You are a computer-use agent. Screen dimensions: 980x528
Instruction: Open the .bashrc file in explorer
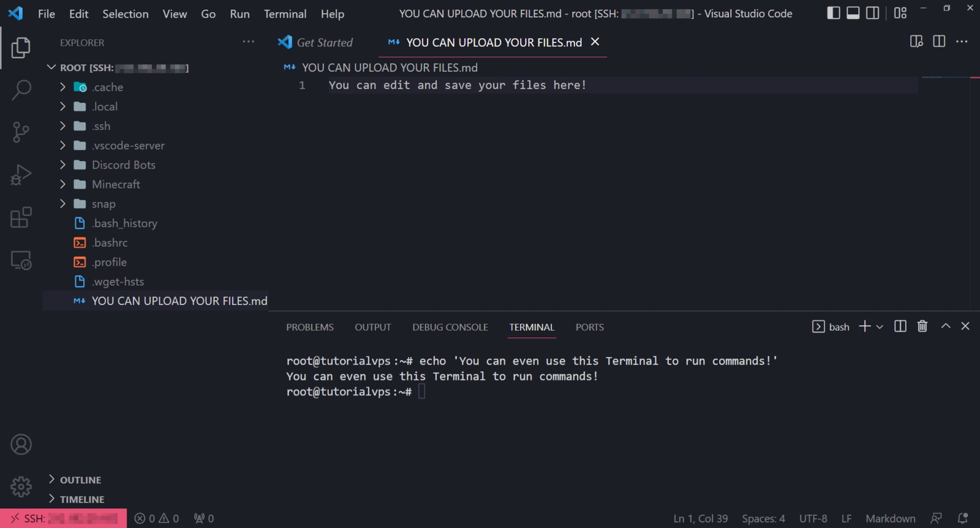[x=110, y=243]
